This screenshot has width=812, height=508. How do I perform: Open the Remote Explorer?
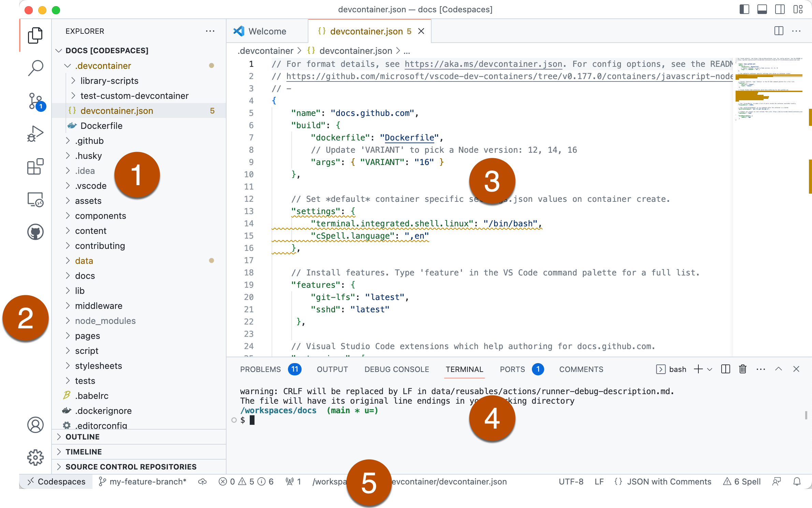tap(35, 200)
